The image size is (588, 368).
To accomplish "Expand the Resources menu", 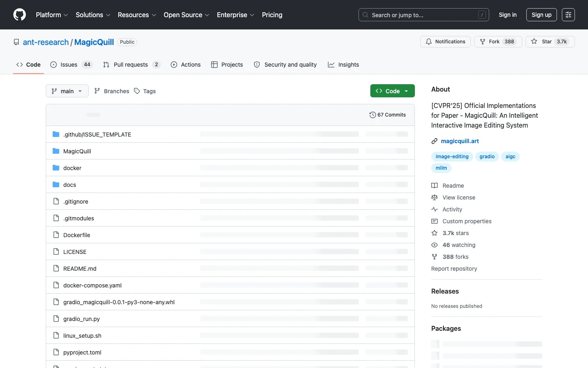I will (137, 15).
